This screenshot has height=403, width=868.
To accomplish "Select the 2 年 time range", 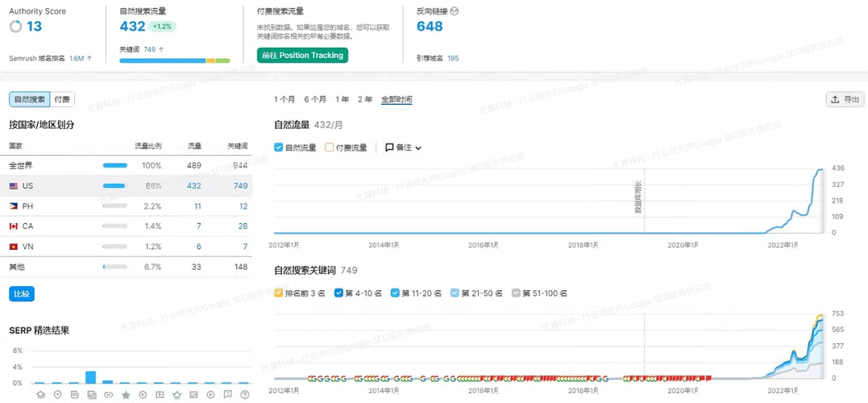I will [x=365, y=100].
